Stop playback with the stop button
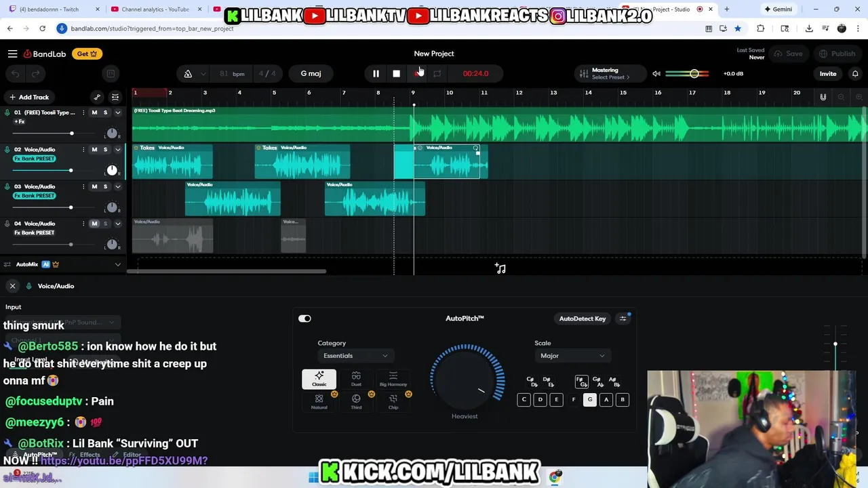 [396, 73]
